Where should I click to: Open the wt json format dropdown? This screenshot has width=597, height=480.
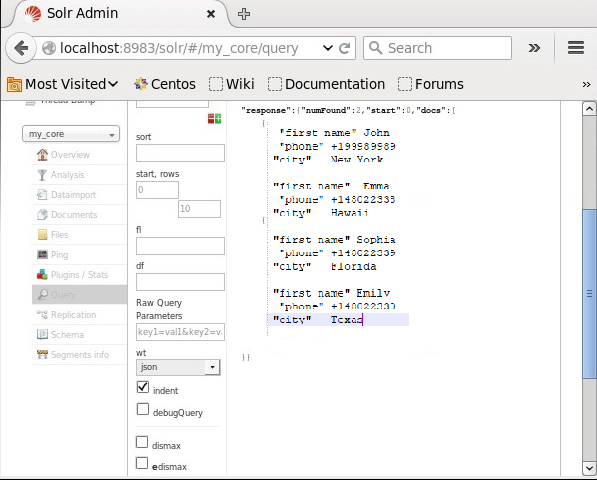(178, 367)
